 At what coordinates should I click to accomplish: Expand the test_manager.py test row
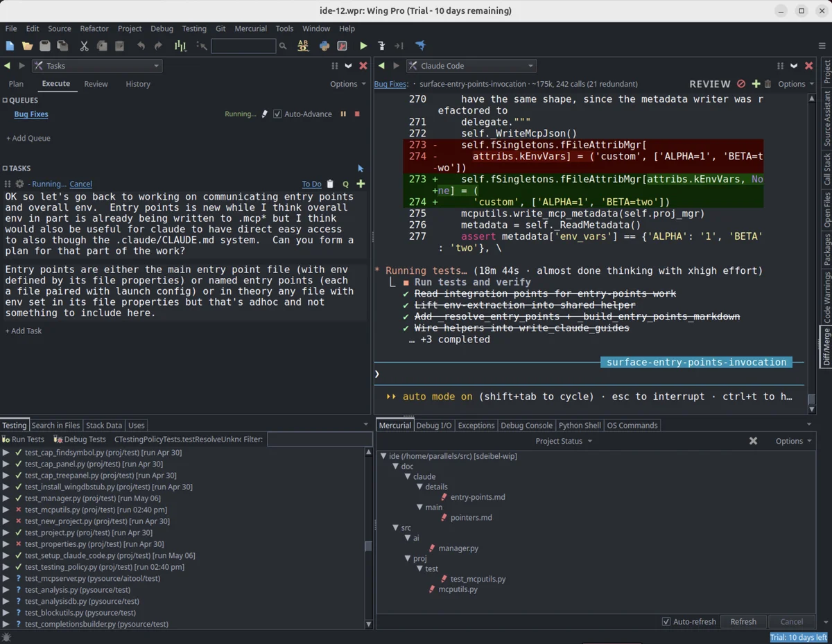(x=6, y=498)
